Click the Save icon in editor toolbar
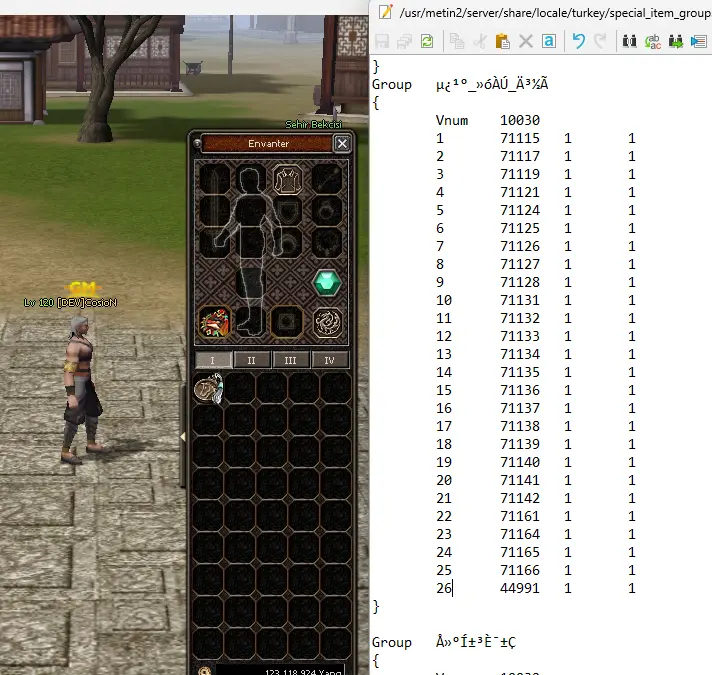The width and height of the screenshot is (712, 675). (382, 41)
